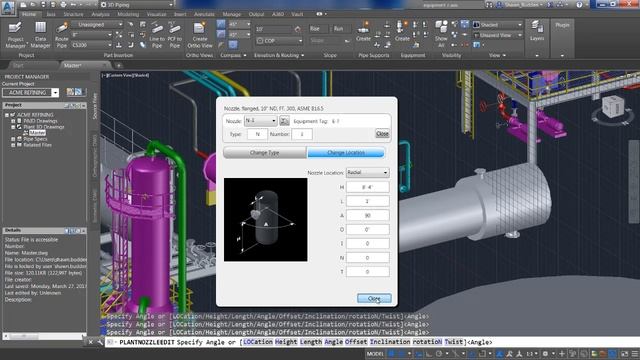Viewport: 640px width, 360px height.
Task: Open the Shaded visual style dropdown
Action: pos(498,24)
